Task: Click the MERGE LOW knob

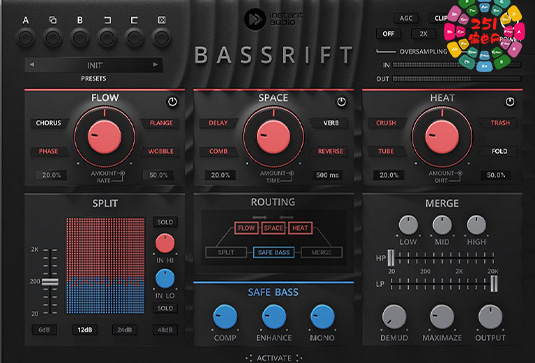Action: [x=408, y=225]
